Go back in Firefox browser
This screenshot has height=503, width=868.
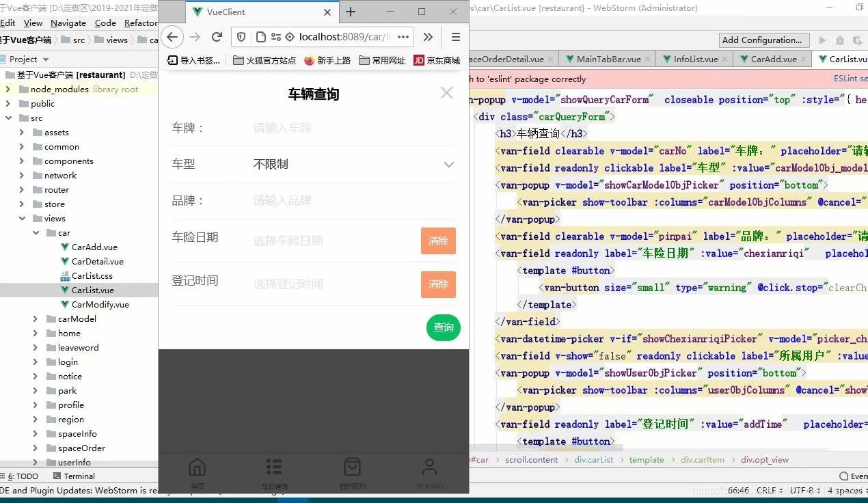click(172, 37)
